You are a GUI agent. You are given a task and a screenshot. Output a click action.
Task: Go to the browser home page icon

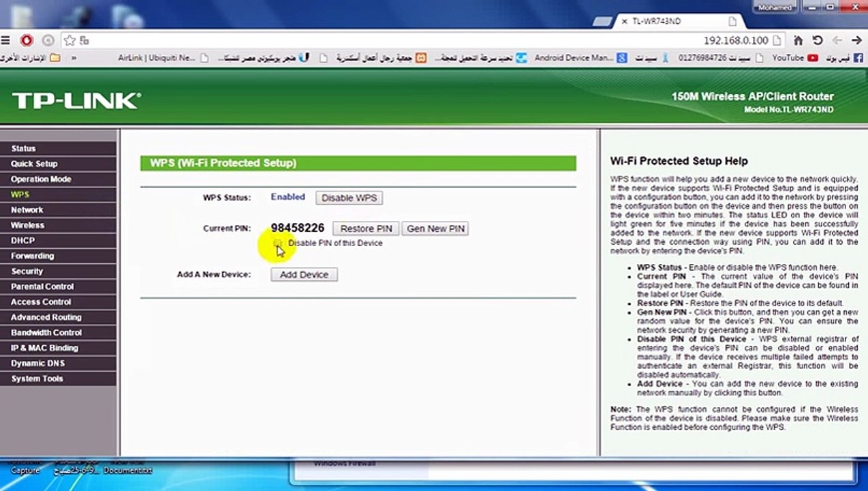coord(798,40)
